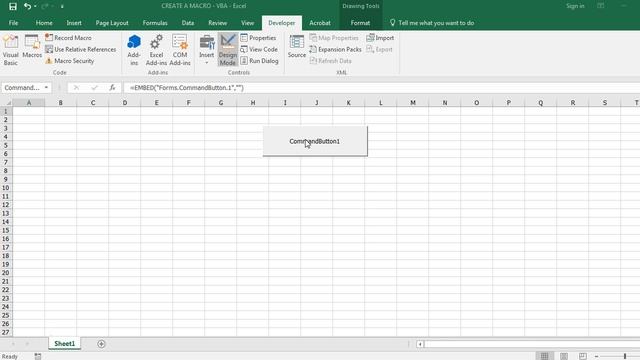Viewport: 640px width, 360px height.
Task: Click the Name Box field
Action: pyautogui.click(x=22, y=88)
